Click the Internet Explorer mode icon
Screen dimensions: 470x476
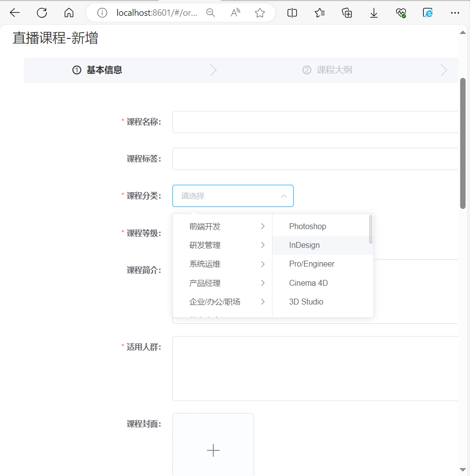[x=428, y=13]
